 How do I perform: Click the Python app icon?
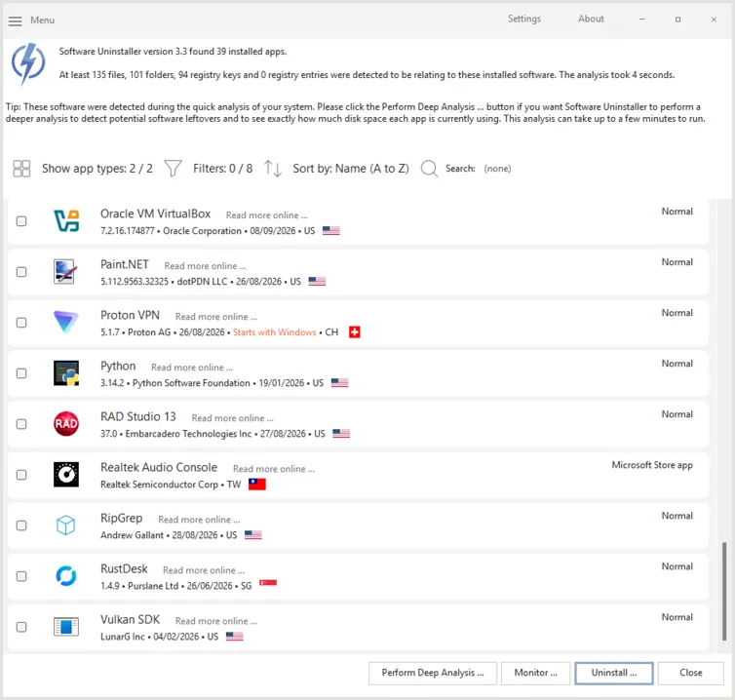pyautogui.click(x=66, y=373)
